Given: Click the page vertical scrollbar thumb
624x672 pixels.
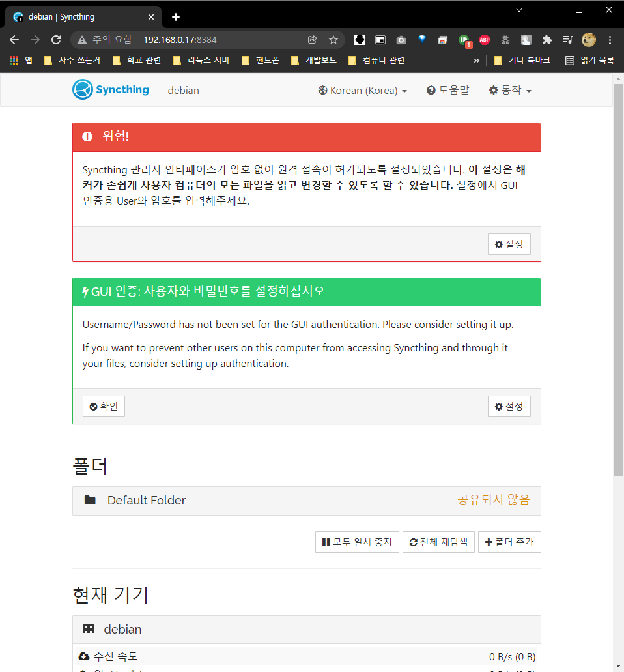Looking at the screenshot, I should 618,280.
